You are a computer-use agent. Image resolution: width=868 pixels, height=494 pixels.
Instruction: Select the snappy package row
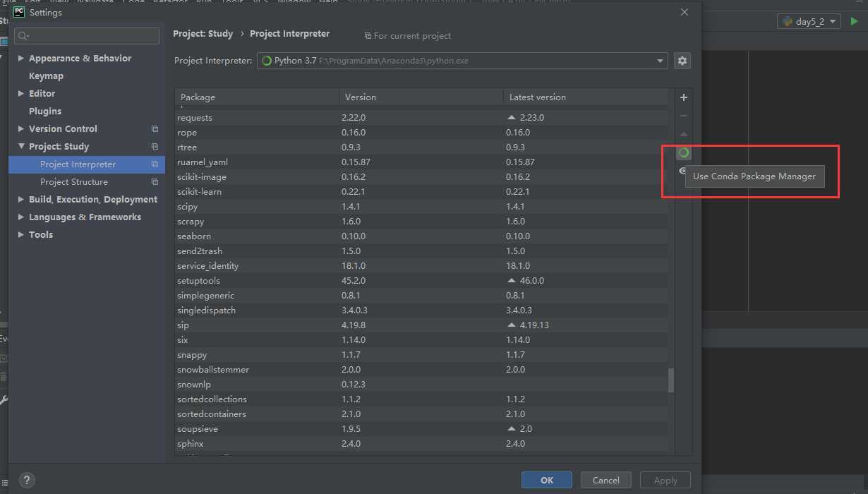(421, 355)
